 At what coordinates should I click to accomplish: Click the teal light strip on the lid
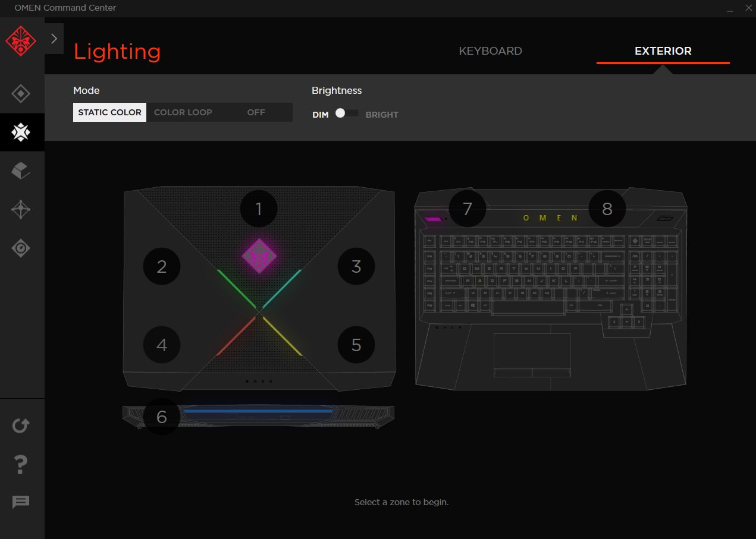[x=282, y=289]
